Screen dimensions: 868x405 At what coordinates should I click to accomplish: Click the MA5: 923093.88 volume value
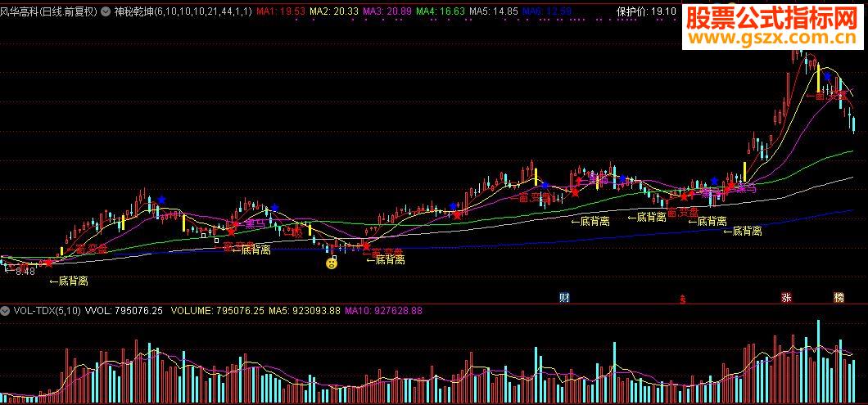[x=305, y=311]
